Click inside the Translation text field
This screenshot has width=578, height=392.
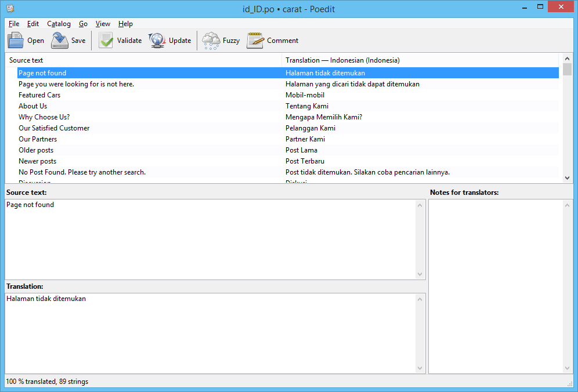(209, 333)
